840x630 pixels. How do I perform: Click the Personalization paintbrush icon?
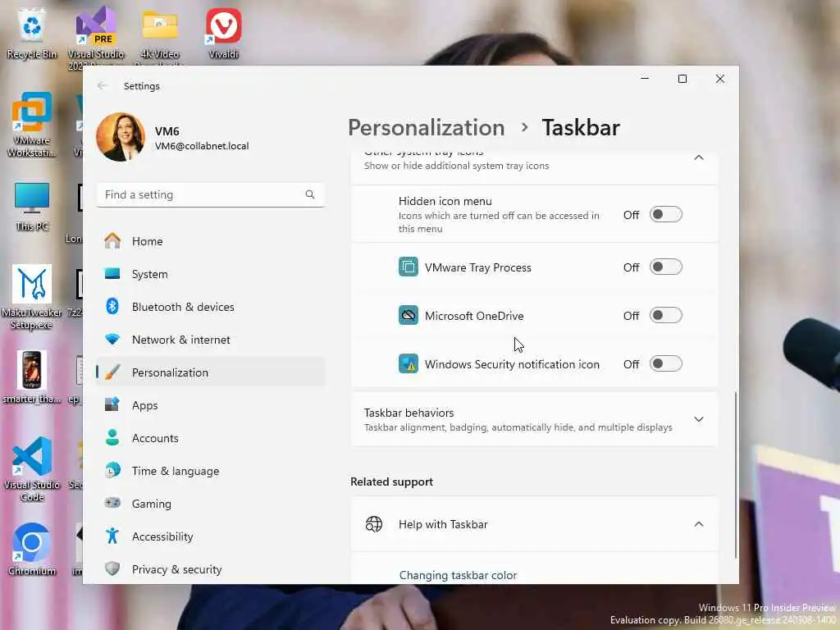coord(112,372)
